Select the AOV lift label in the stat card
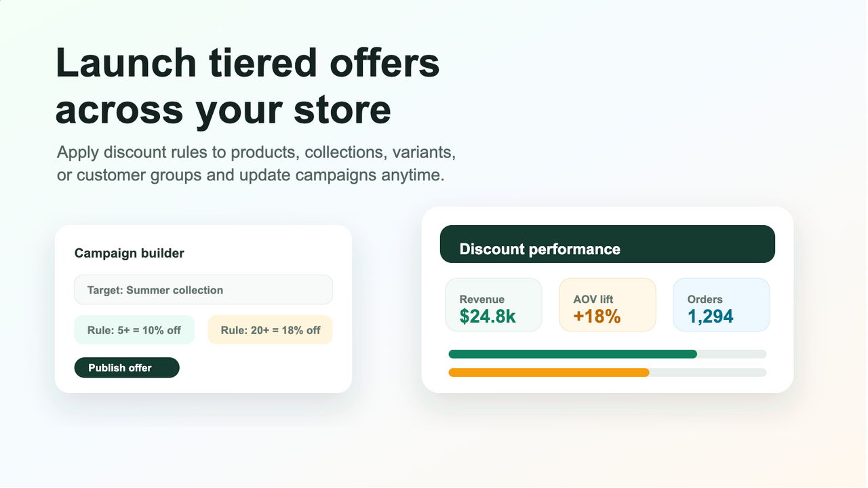 (593, 299)
